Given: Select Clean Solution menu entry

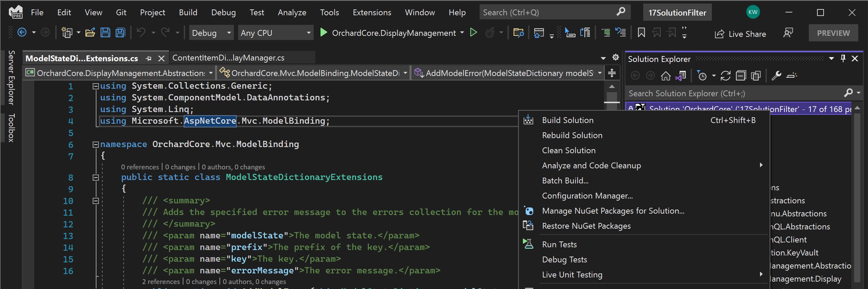Looking at the screenshot, I should click(643, 150).
